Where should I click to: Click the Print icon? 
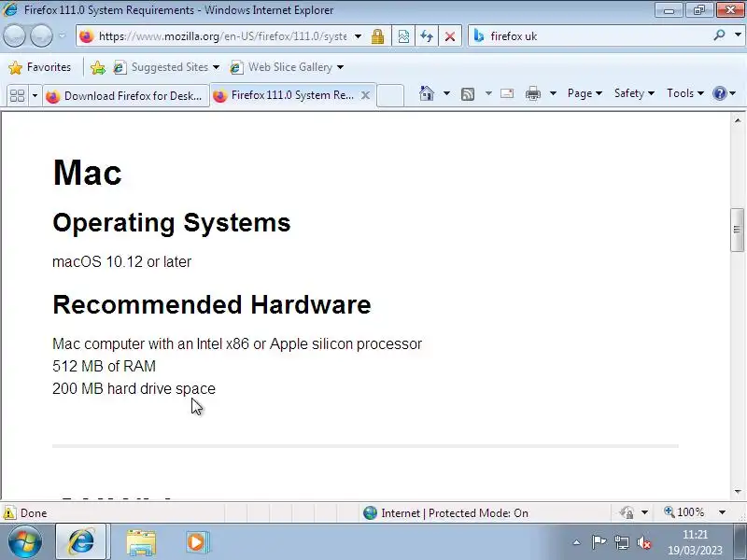532,93
